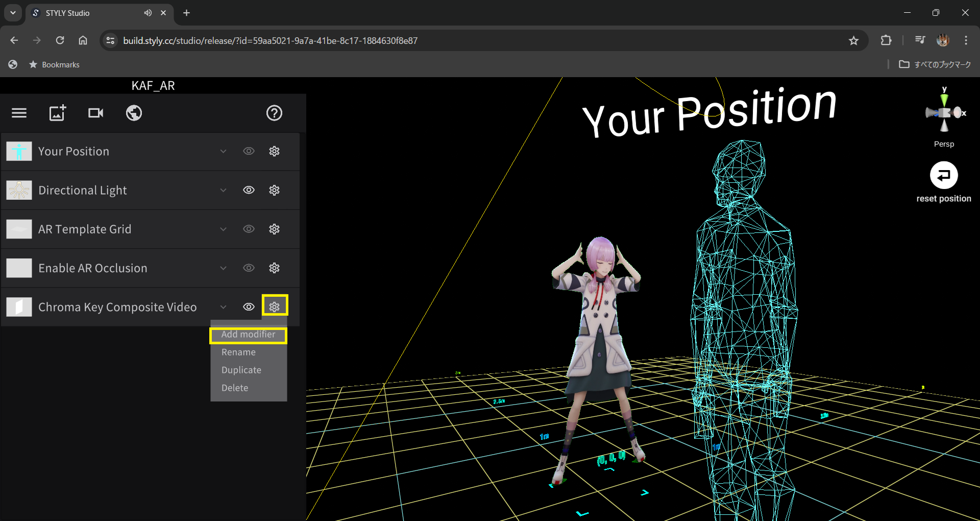Open settings gear for Directional Light
Viewport: 980px width, 521px height.
274,190
